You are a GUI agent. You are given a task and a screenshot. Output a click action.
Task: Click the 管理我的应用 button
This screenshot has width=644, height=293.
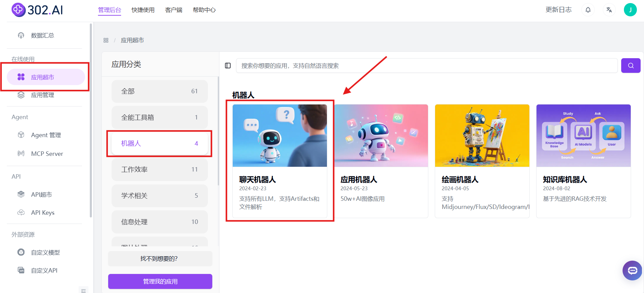[x=160, y=281]
